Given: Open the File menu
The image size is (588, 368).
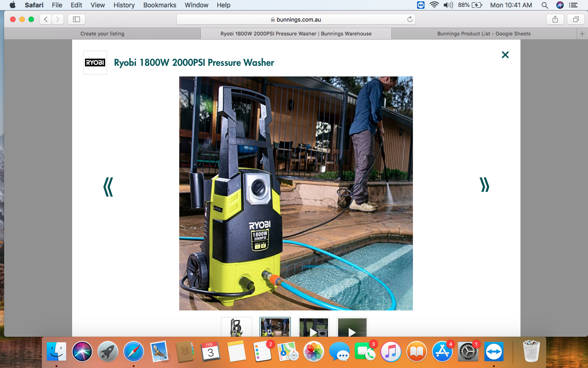Looking at the screenshot, I should pyautogui.click(x=57, y=5).
